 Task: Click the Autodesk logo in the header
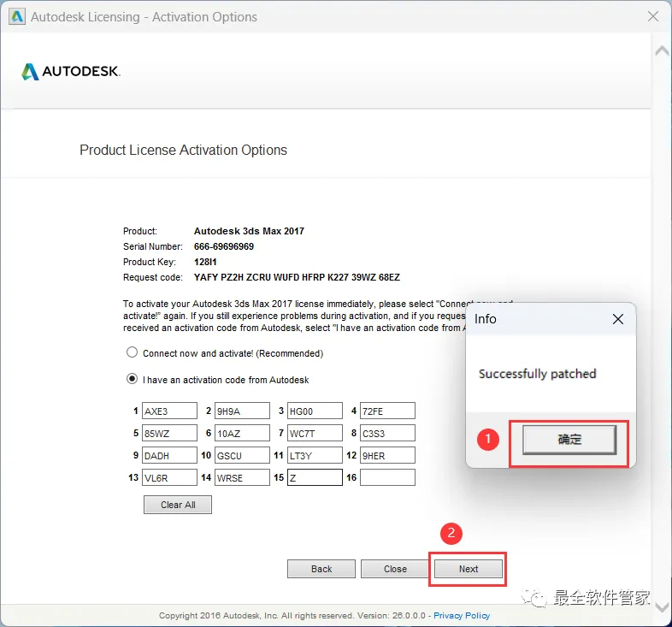[71, 72]
